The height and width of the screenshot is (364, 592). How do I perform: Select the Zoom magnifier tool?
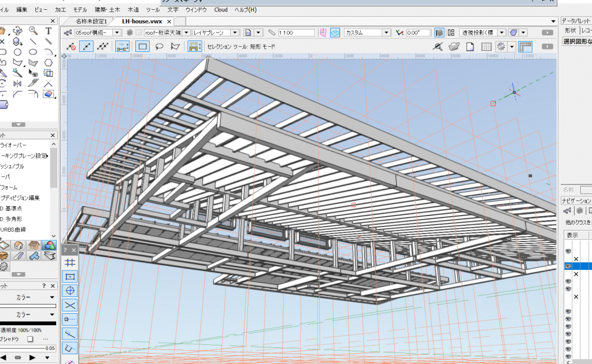coord(34,31)
